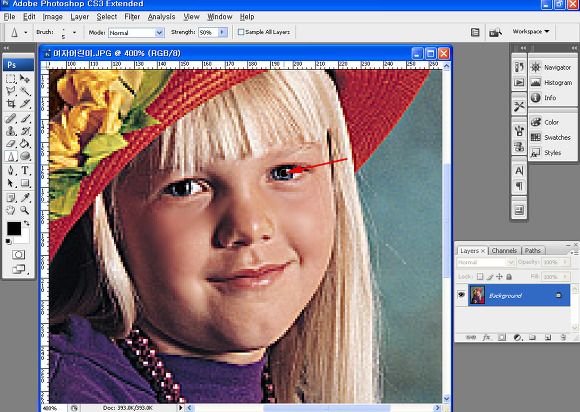Reset default foreground and background colors
580x412 pixels.
click(8, 242)
